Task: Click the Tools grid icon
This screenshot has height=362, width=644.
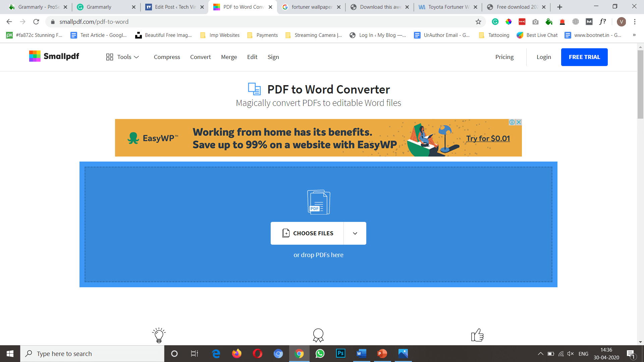Action: [x=109, y=57]
